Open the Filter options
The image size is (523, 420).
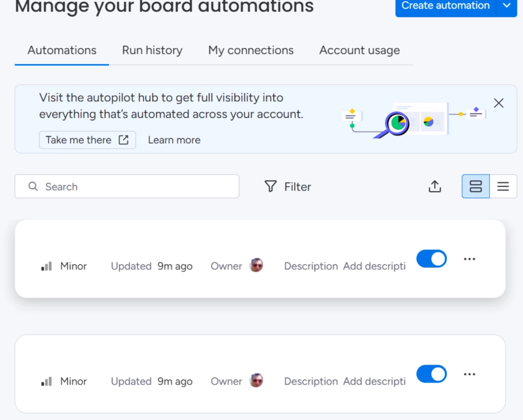(287, 187)
